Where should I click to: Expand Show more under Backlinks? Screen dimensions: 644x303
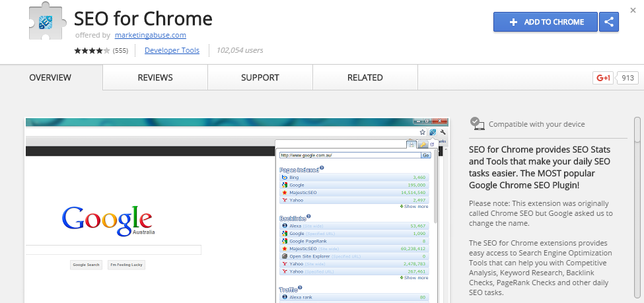(x=415, y=278)
